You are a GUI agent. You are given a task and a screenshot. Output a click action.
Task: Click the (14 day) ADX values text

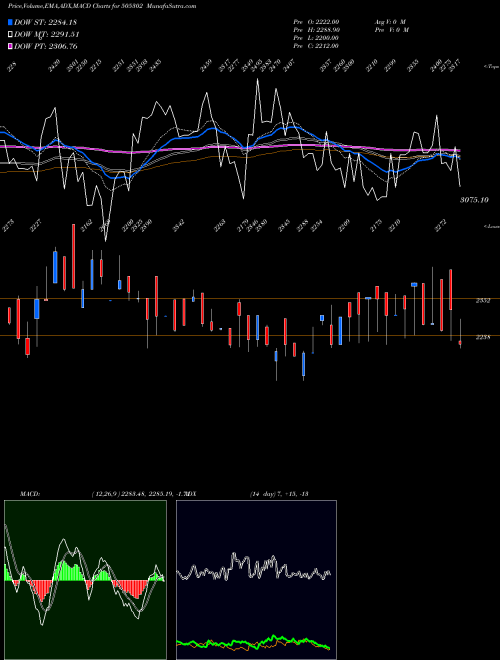(x=279, y=494)
